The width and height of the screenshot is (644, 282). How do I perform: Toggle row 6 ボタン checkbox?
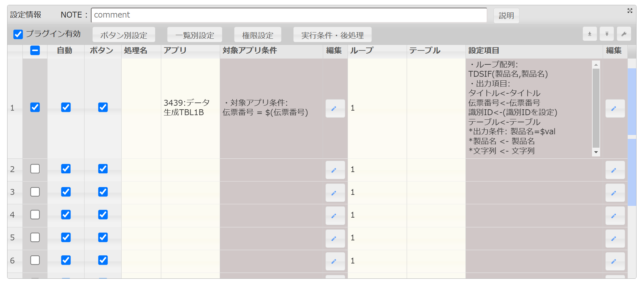(103, 260)
